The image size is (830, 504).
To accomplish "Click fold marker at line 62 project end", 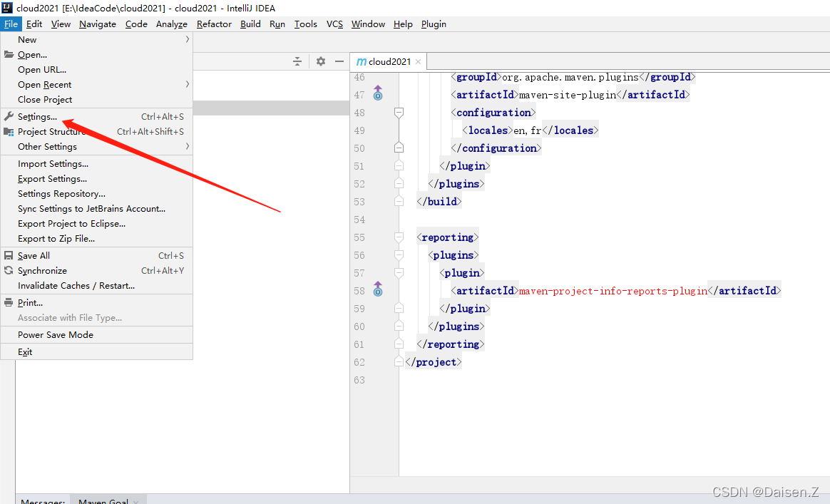I will [x=399, y=361].
